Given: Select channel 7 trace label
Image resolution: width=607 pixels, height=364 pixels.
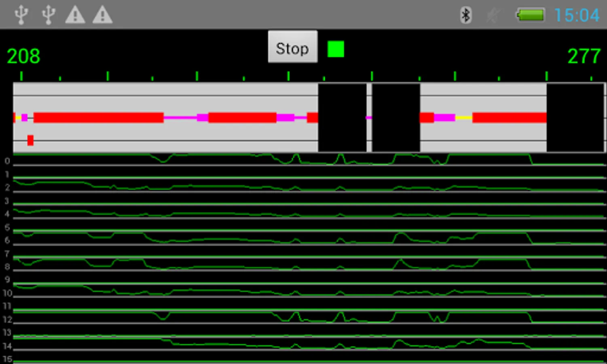Looking at the screenshot, I should [7, 253].
